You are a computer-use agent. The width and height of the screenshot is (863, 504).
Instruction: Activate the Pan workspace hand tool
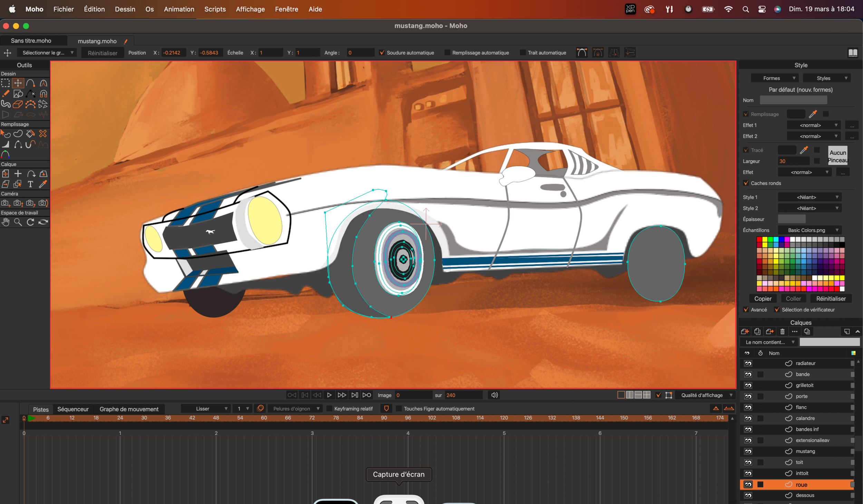pos(6,222)
